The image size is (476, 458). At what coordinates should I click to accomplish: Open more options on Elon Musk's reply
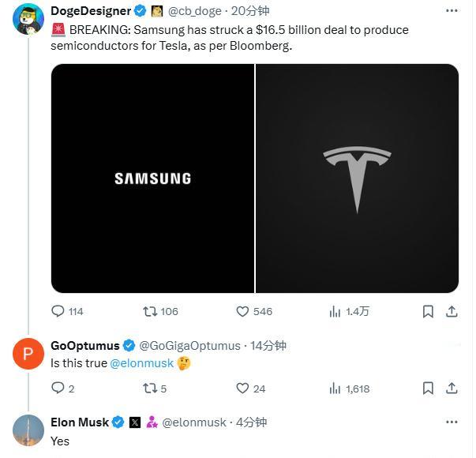[x=452, y=422]
